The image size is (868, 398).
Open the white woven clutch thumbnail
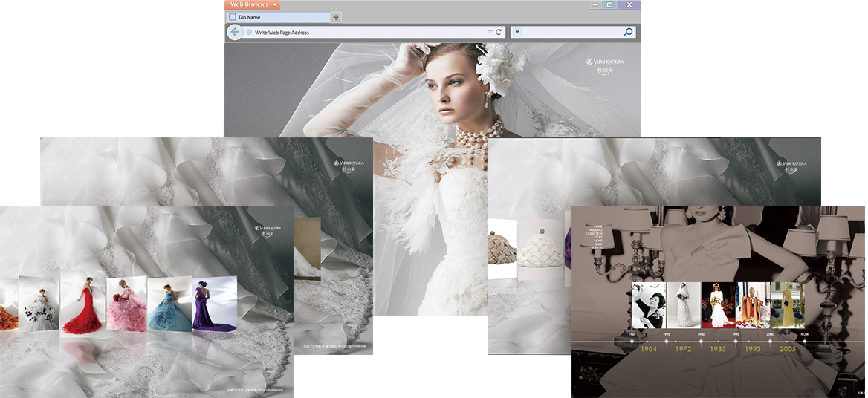[x=540, y=248]
